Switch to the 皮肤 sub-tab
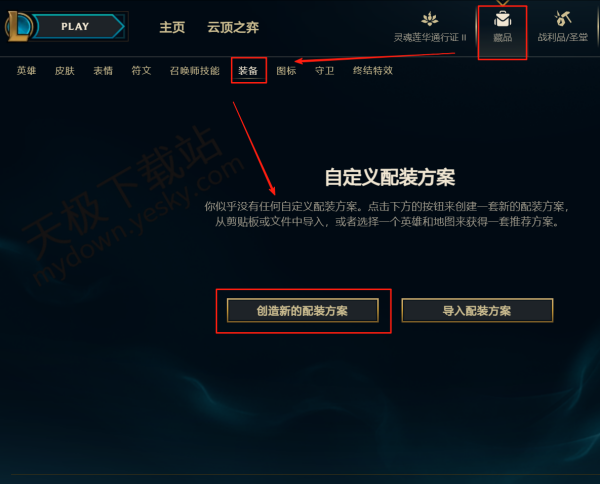This screenshot has width=600, height=484. 65,71
